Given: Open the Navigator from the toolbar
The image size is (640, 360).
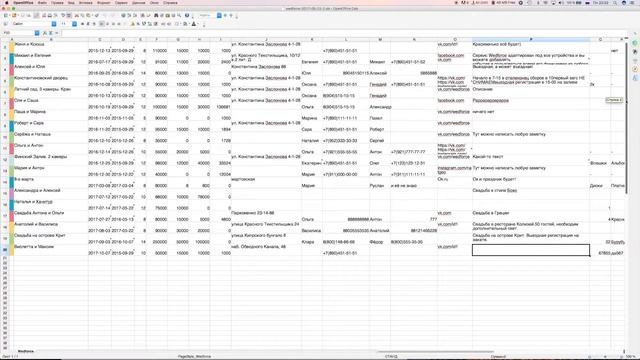Looking at the screenshot, I should [x=162, y=16].
